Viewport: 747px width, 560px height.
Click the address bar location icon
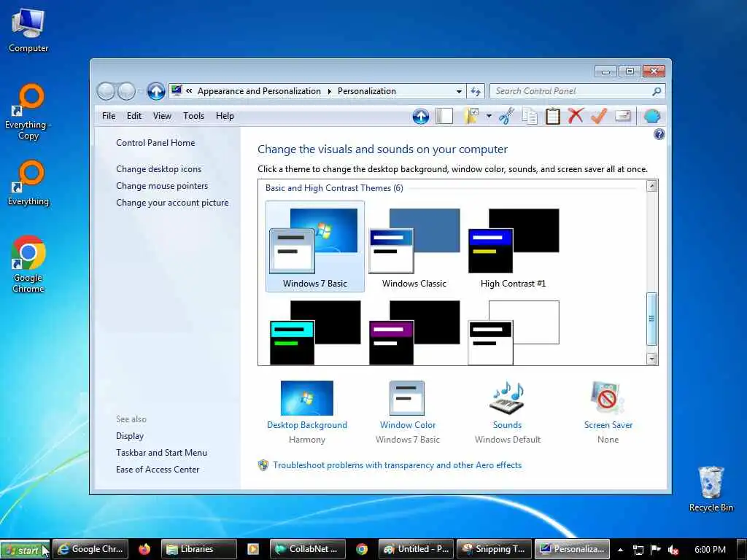(x=177, y=90)
